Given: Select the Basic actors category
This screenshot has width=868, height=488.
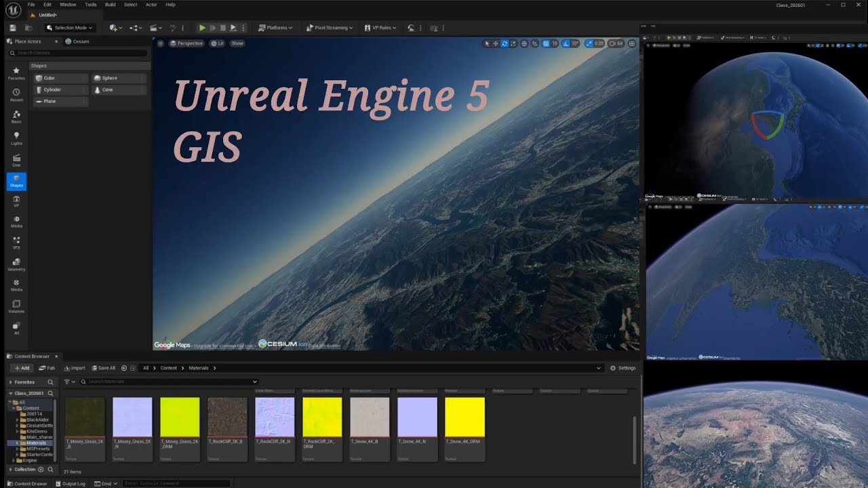Looking at the screenshot, I should coord(16,117).
